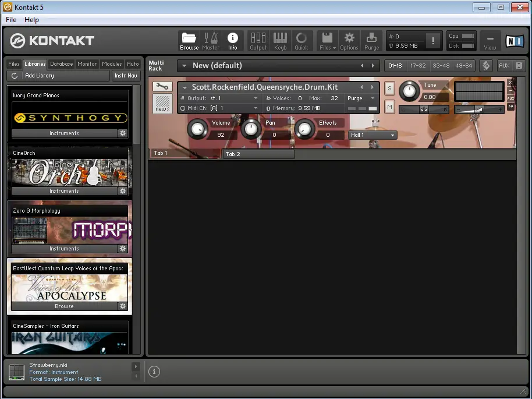
Task: Expand the info pane arrow beside Strawberry.nki
Action: coord(136,366)
